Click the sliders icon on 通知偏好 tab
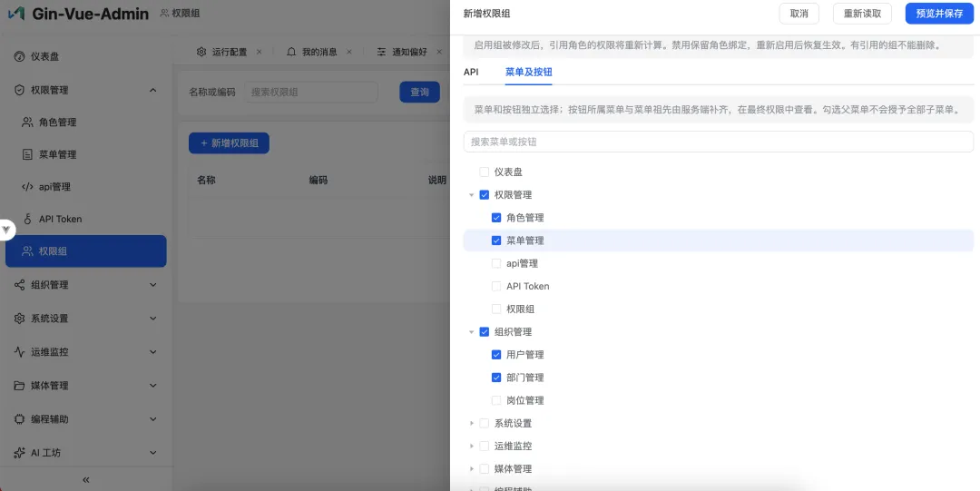The image size is (980, 491). point(381,52)
